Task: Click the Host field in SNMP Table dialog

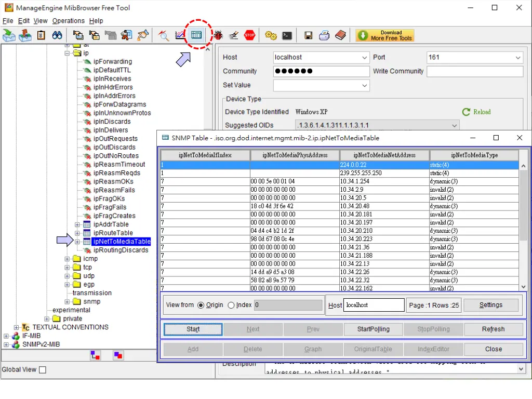Action: (x=374, y=305)
